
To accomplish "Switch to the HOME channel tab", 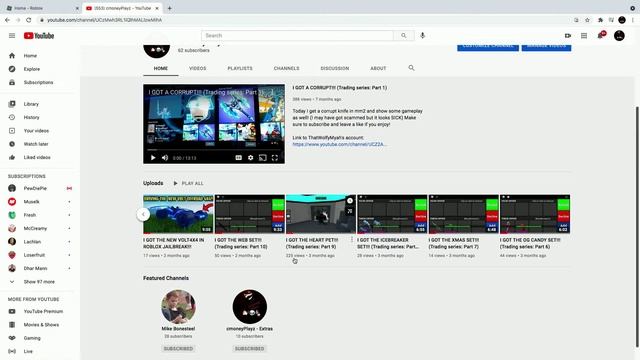I will (x=161, y=68).
